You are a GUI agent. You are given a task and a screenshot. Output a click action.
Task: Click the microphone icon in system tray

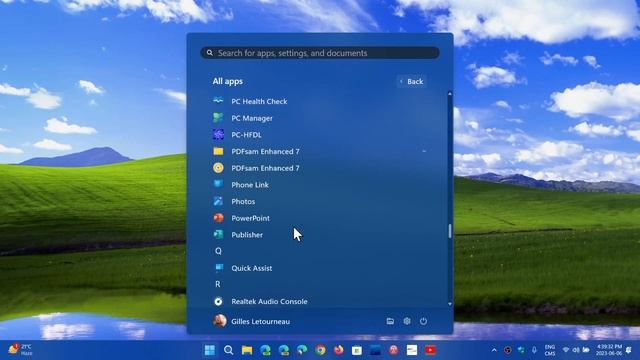point(534,350)
